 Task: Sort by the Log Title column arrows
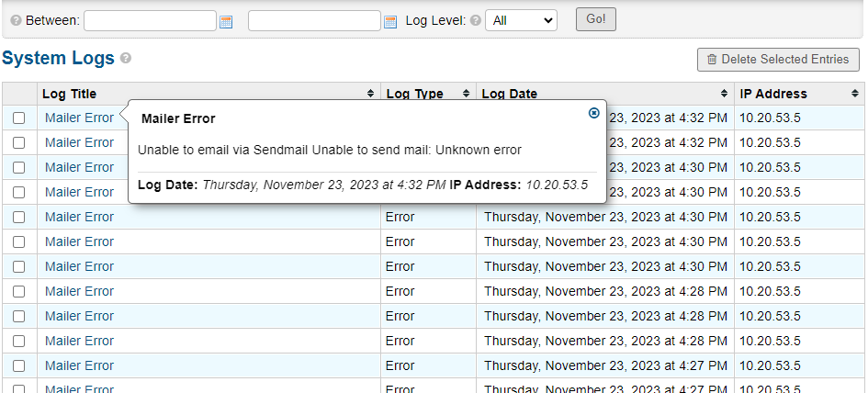coord(371,94)
